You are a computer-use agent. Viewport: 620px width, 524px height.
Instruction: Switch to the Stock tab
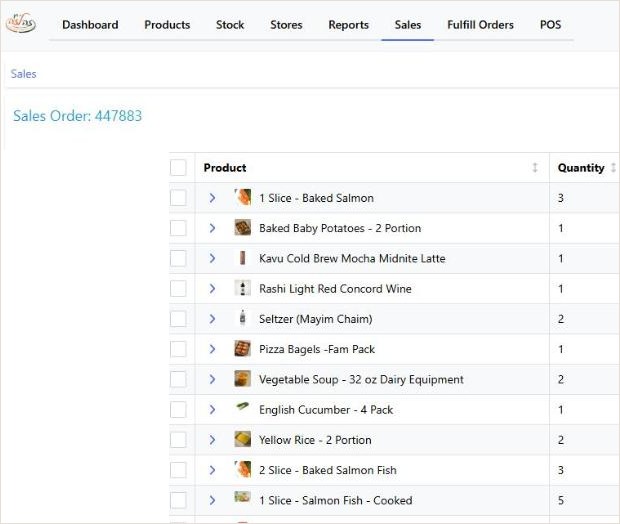coord(230,25)
